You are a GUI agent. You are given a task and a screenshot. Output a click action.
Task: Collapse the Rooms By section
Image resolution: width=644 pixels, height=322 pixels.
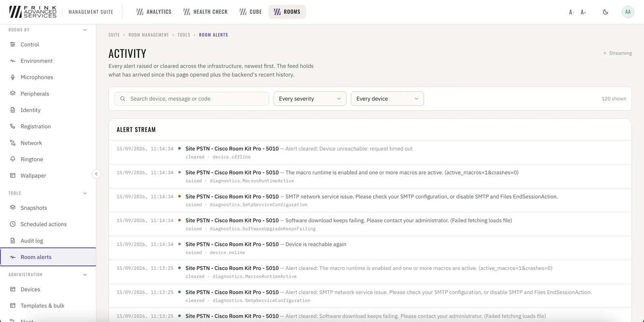(85, 30)
